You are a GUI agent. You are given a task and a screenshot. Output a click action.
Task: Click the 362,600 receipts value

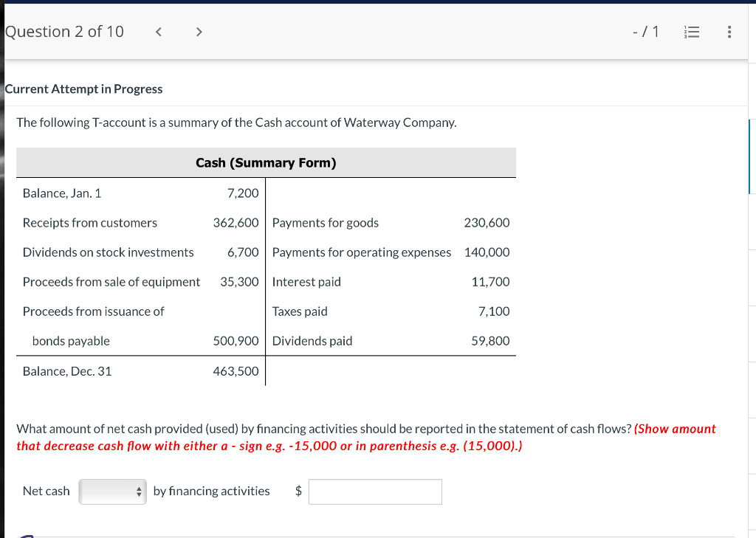236,223
